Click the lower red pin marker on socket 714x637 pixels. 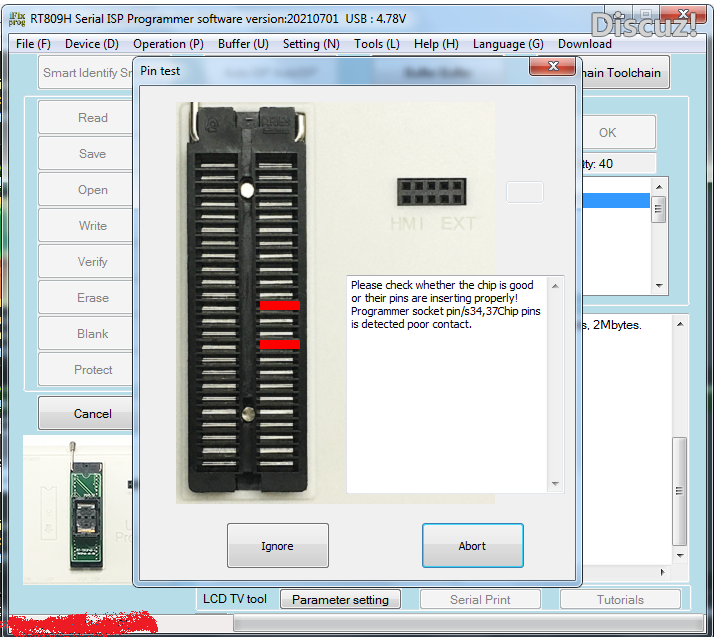[x=279, y=344]
